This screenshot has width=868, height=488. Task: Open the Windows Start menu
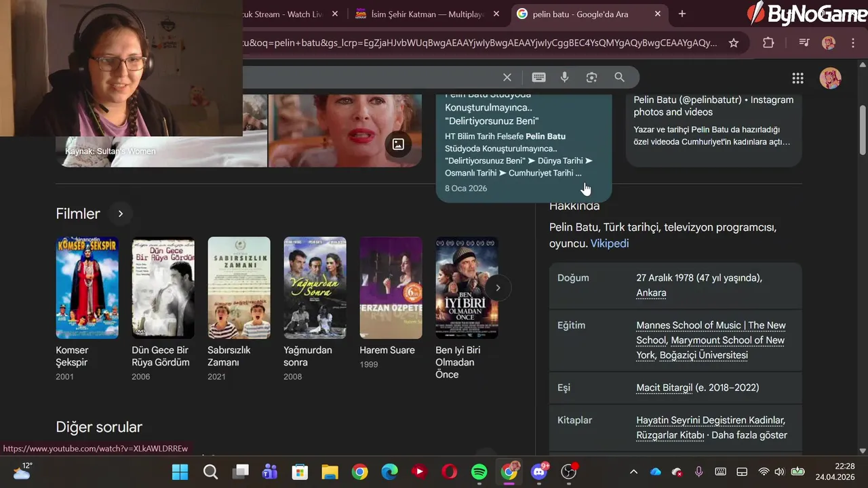[180, 472]
